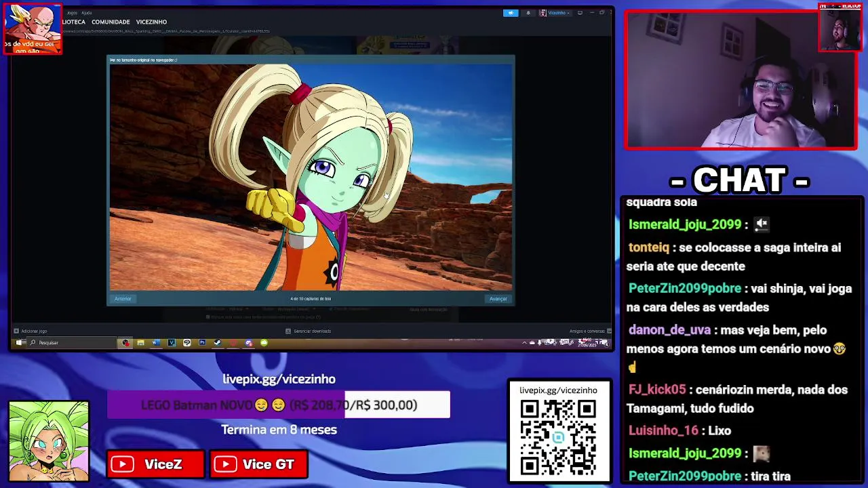Screen dimensions: 868x488
Task: Click the Anterior button in screenshot viewer
Action: (x=123, y=299)
